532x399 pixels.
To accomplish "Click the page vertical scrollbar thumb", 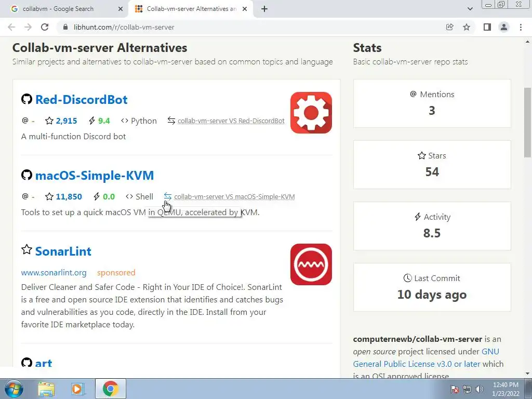I will [527, 122].
